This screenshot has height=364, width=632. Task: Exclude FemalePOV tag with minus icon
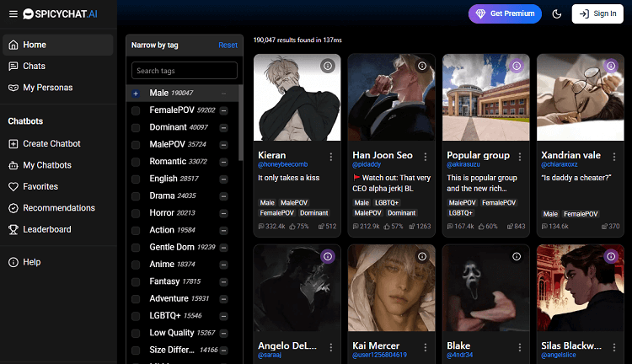(223, 110)
